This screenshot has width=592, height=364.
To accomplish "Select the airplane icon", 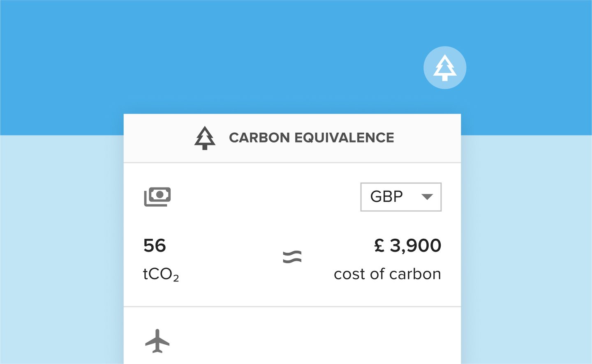I will (157, 341).
